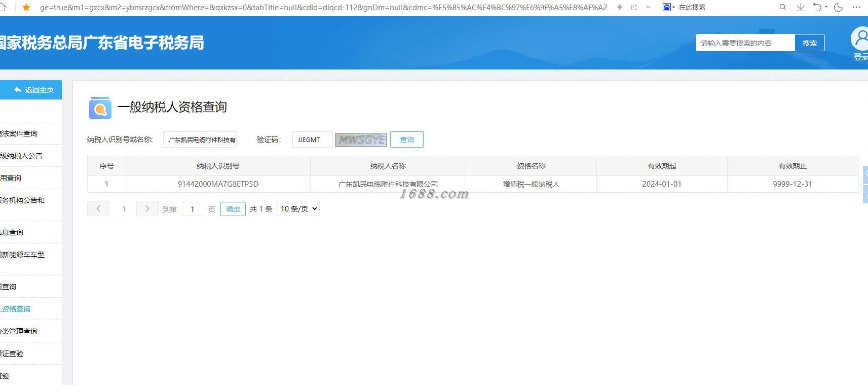Screen dimensions: 868x385
Task: Refresh the MWSGYE captcha image
Action: [361, 139]
